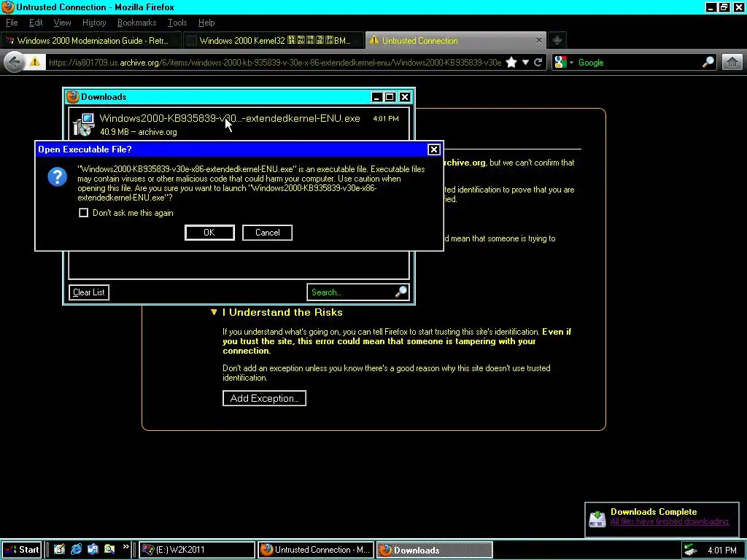
Task: Click the first Quick Launch notepad icon
Action: coord(59,550)
